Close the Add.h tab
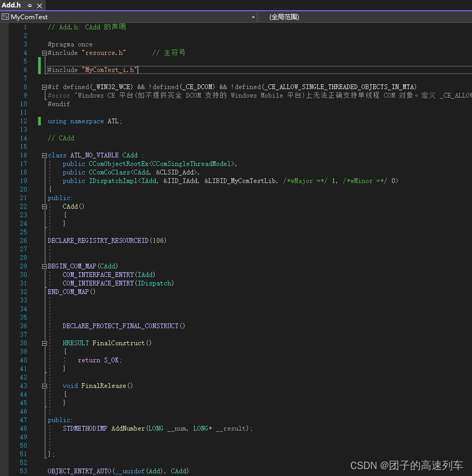 click(x=39, y=5)
